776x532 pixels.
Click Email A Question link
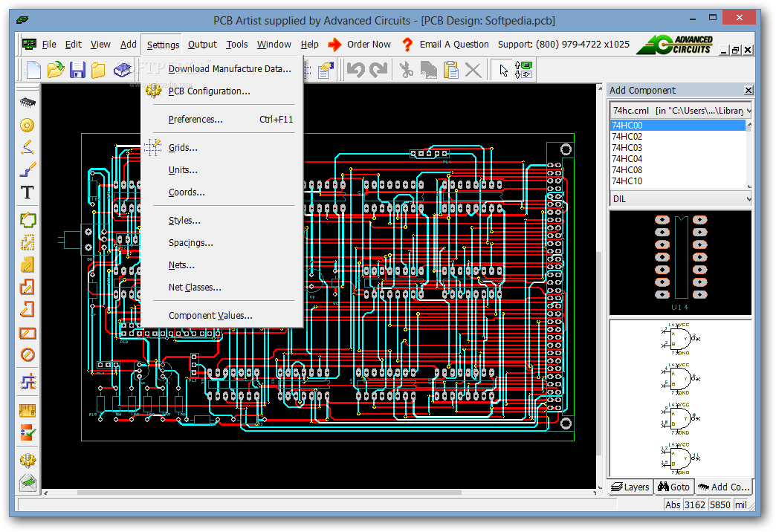click(x=445, y=45)
